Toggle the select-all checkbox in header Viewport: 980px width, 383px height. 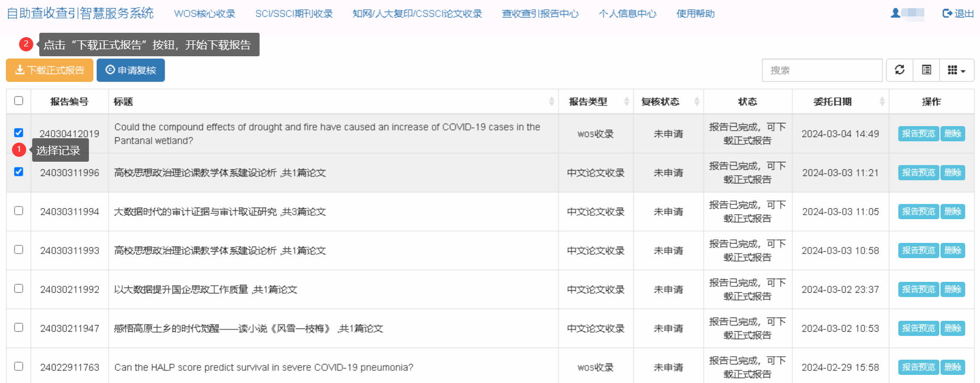[x=19, y=101]
